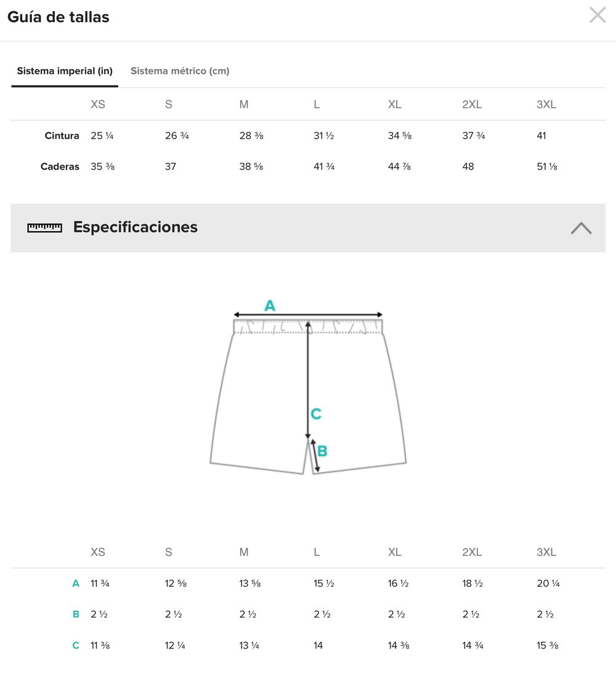Screen dimensions: 616x673
Task: Click the teal B label on the shorts inseam
Action: pos(322,451)
